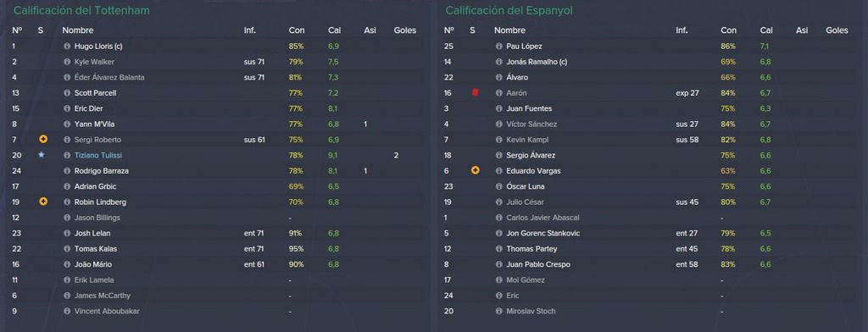The image size is (868, 332).
Task: Click info icon next to Hugo Lloris
Action: 67,47
